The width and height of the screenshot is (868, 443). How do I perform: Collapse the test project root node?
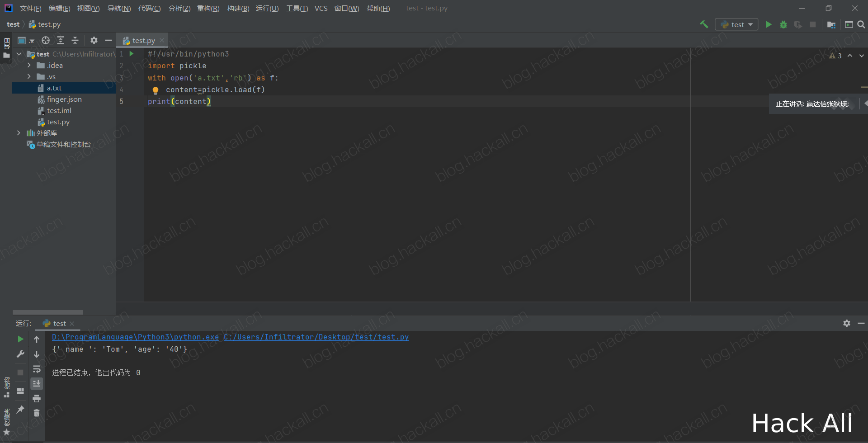coord(19,54)
